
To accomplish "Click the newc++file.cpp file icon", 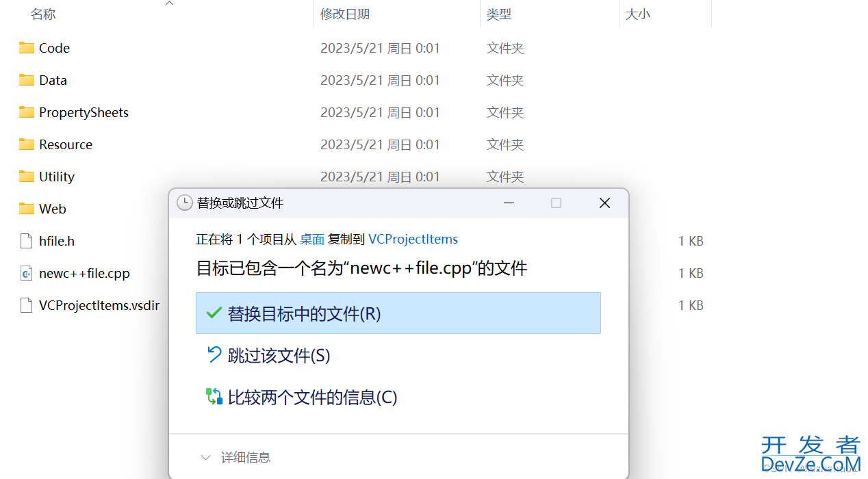I will pyautogui.click(x=27, y=273).
